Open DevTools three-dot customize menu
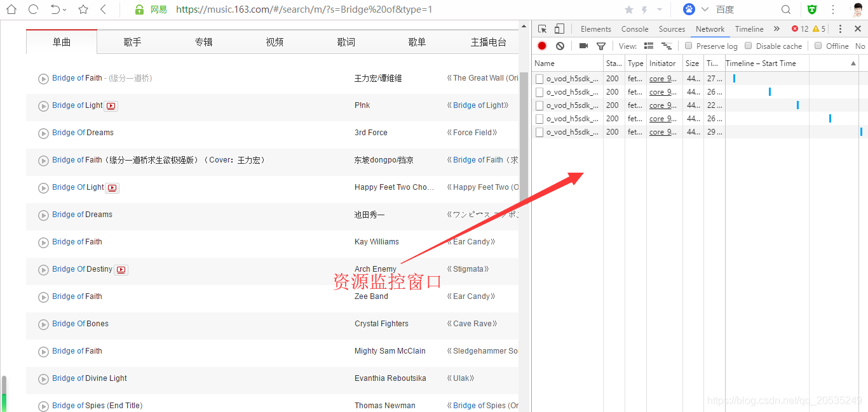 [840, 29]
